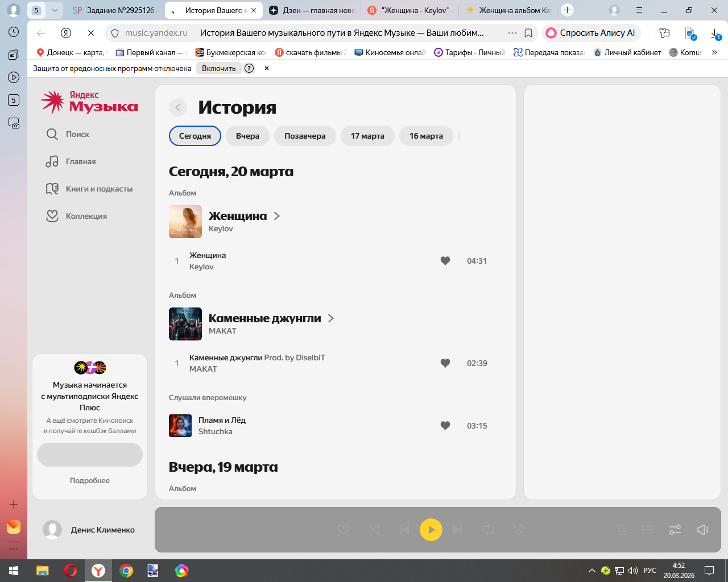
Task: Open the browser main menu hamburger
Action: [639, 10]
